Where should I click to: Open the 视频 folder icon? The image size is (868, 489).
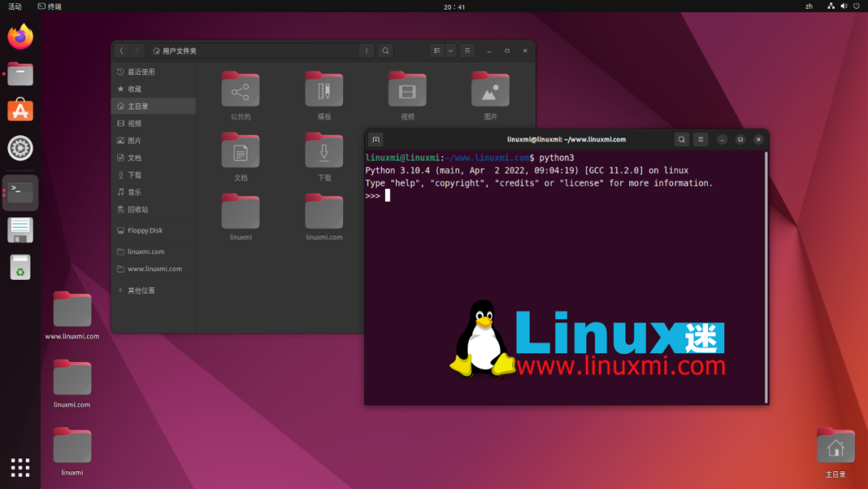(407, 95)
